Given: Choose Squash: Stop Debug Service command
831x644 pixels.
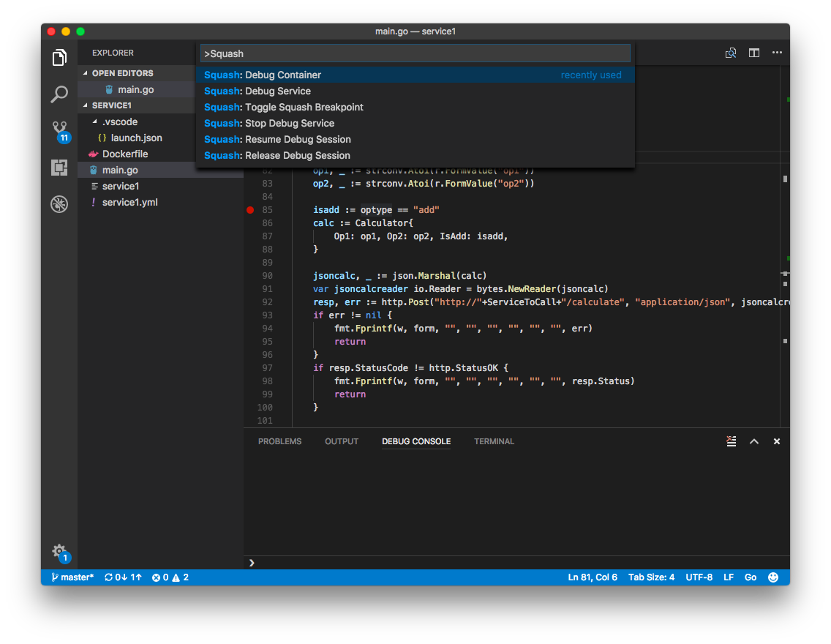Looking at the screenshot, I should (x=415, y=123).
